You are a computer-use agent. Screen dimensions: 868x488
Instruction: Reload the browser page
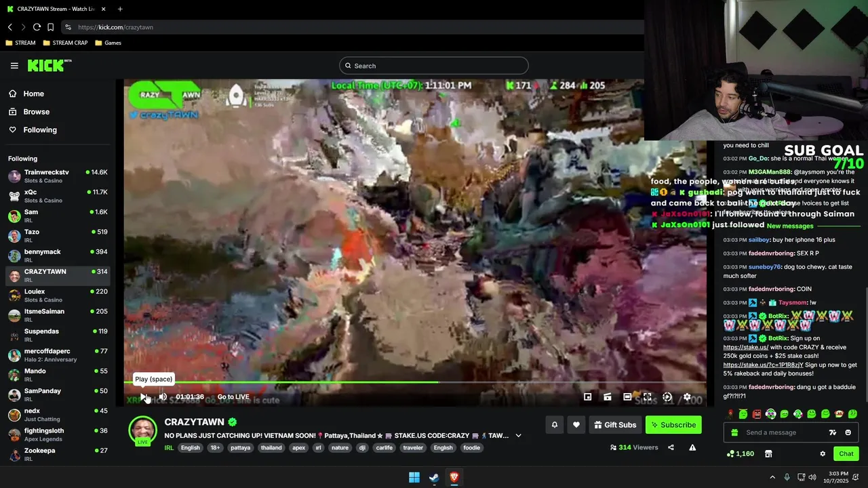click(x=37, y=27)
